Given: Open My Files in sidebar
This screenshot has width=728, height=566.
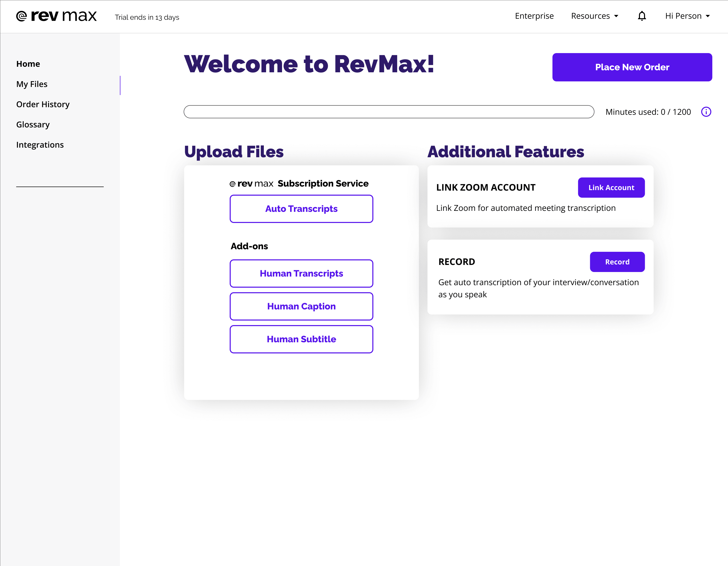Looking at the screenshot, I should (x=32, y=84).
